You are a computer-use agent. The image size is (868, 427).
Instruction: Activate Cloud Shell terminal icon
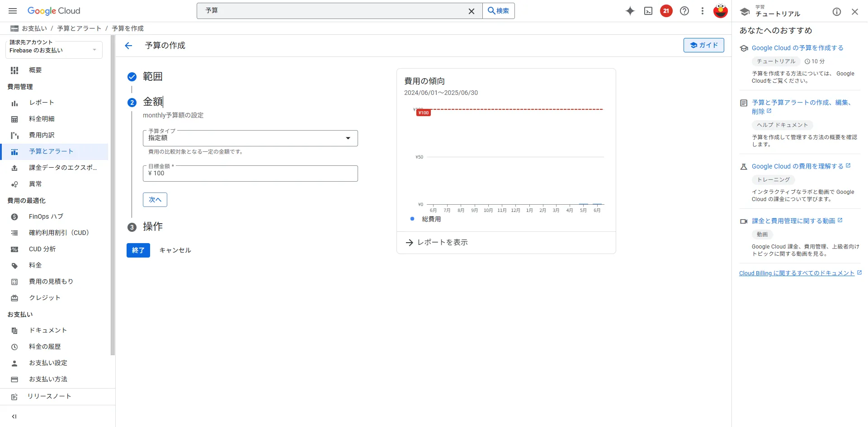coord(648,11)
